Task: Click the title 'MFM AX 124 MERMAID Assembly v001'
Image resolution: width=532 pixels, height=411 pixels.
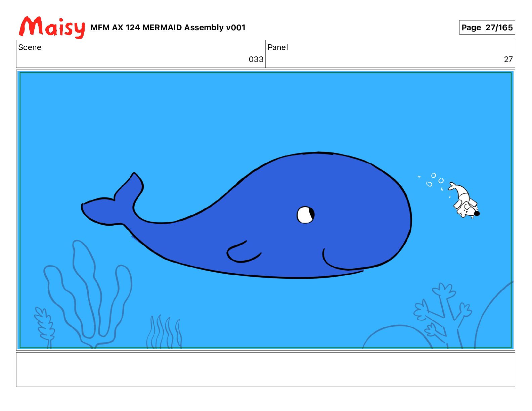Action: click(168, 28)
